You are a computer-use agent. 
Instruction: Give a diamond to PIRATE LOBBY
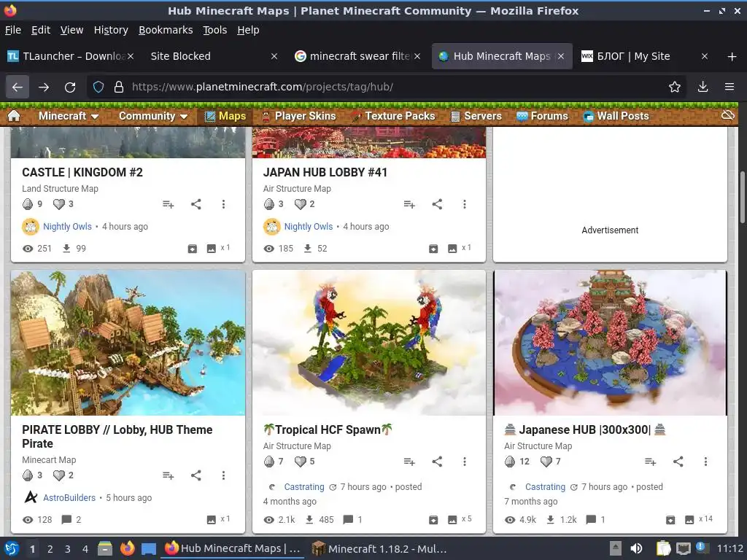(28, 475)
